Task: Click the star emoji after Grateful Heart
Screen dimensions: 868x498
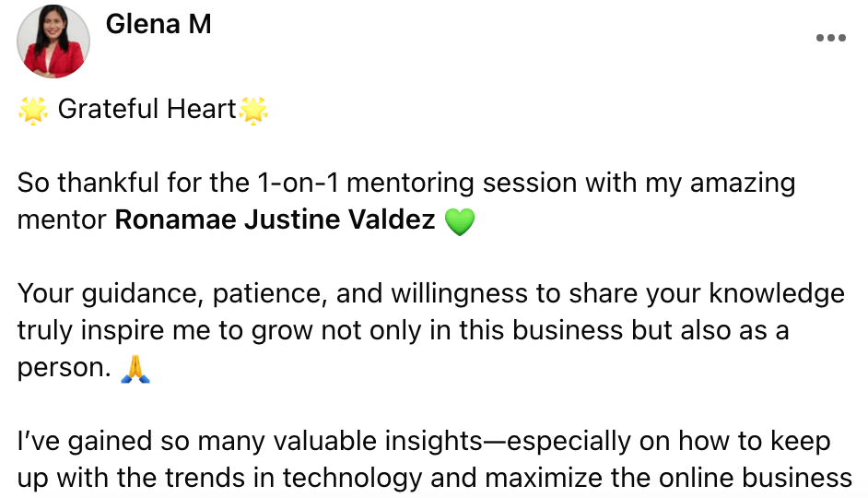Action: [253, 111]
